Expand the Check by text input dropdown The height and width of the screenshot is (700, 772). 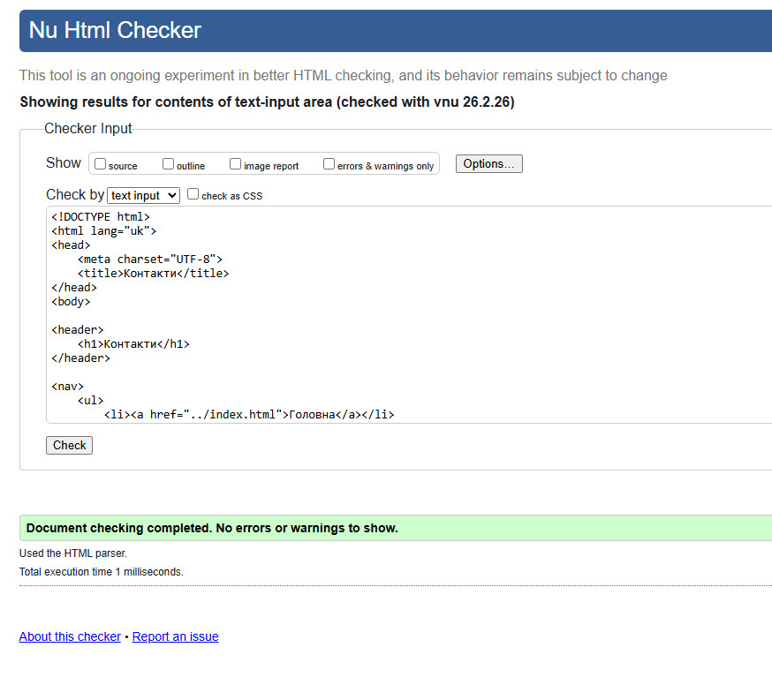coord(143,196)
